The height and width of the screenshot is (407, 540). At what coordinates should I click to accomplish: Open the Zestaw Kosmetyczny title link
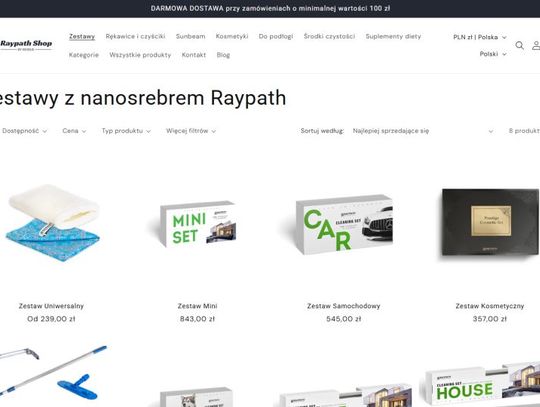(489, 306)
